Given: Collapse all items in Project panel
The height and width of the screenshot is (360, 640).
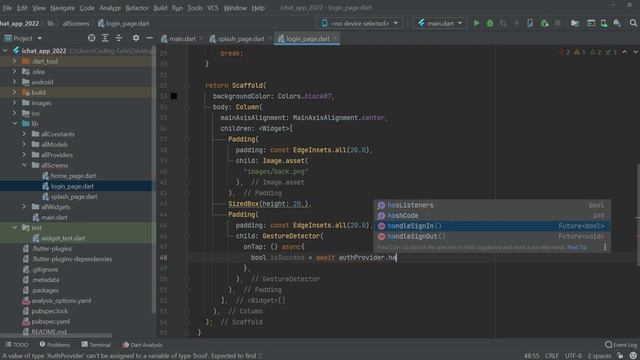Looking at the screenshot, I should point(118,38).
